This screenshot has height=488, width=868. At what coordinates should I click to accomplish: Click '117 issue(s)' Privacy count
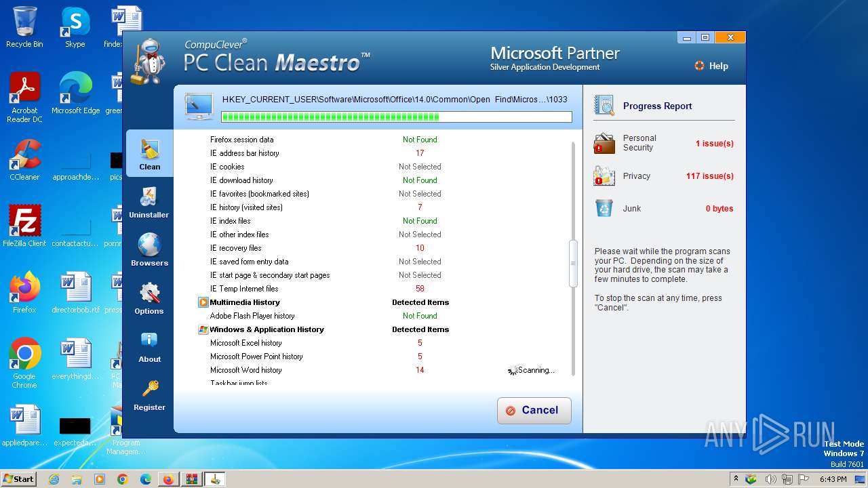[x=709, y=176]
